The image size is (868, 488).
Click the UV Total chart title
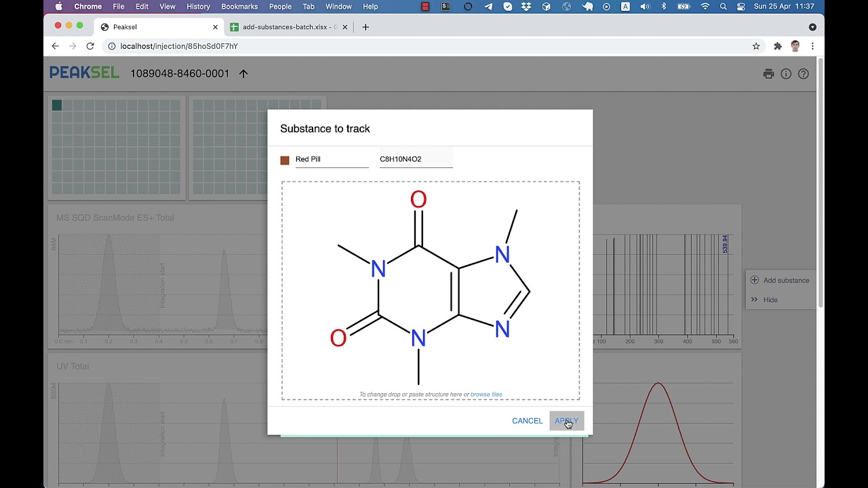point(73,366)
